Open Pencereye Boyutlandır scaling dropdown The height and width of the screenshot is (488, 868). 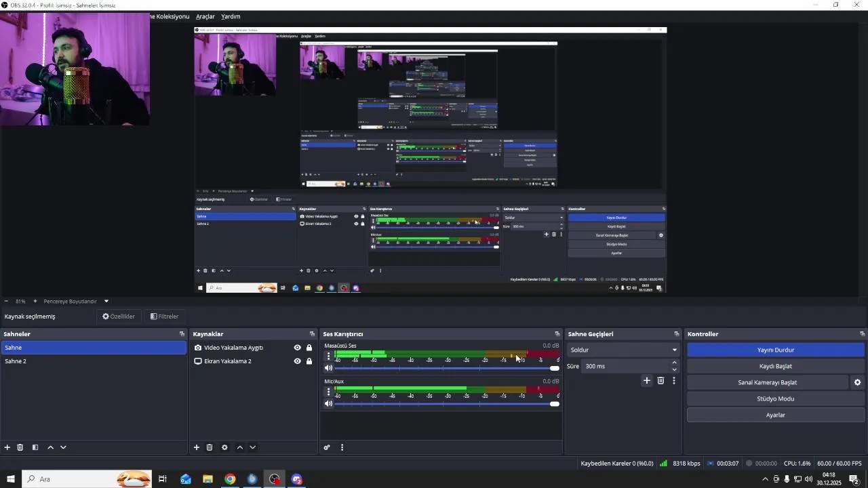pos(76,301)
